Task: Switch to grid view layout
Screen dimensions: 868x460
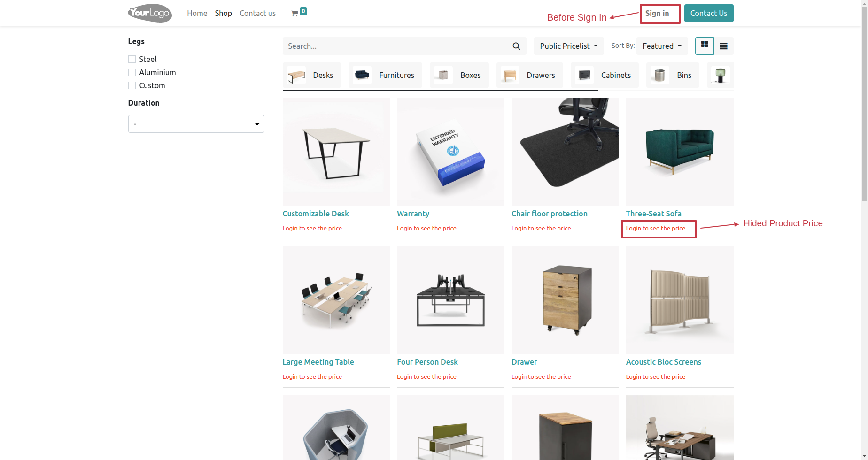Action: tap(705, 46)
